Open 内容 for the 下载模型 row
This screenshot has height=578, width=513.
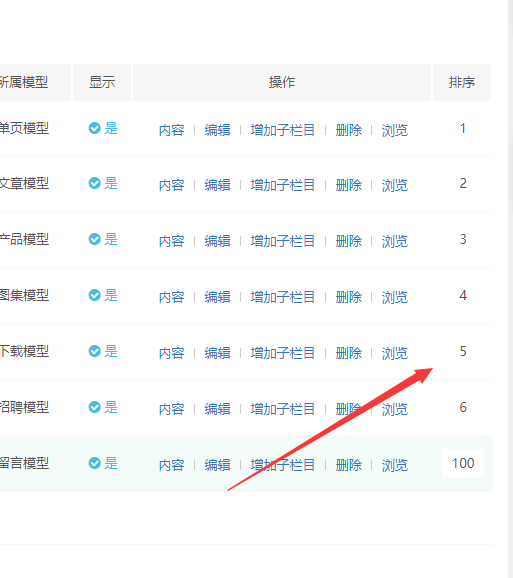pos(171,353)
